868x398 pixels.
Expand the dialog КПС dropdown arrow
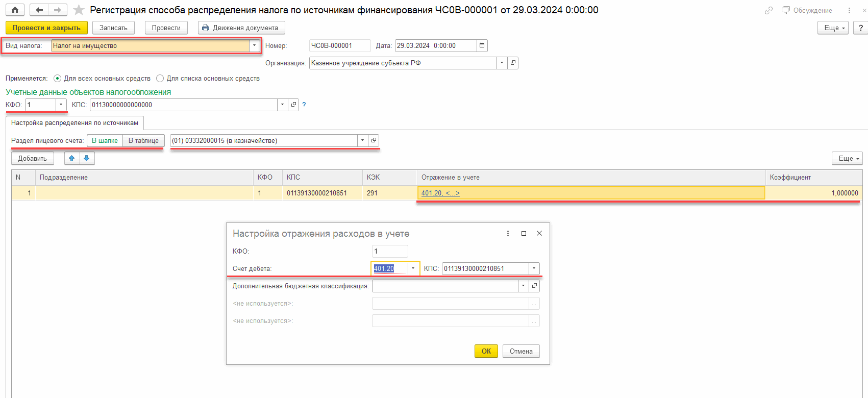pyautogui.click(x=534, y=268)
